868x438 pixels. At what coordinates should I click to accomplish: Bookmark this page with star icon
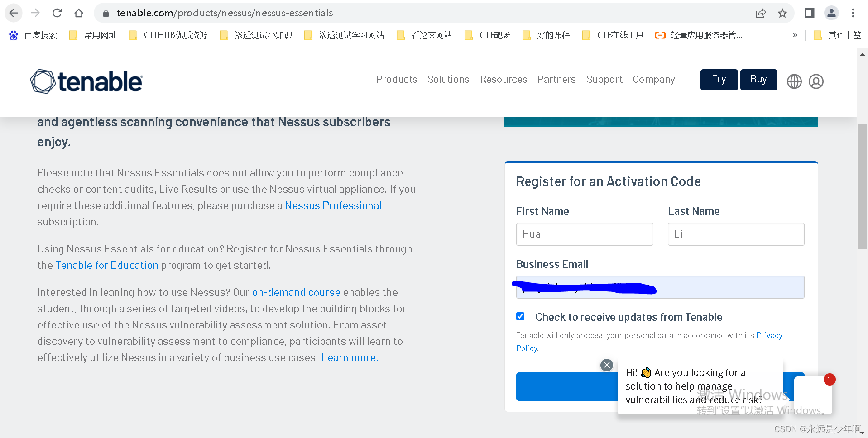pyautogui.click(x=782, y=13)
